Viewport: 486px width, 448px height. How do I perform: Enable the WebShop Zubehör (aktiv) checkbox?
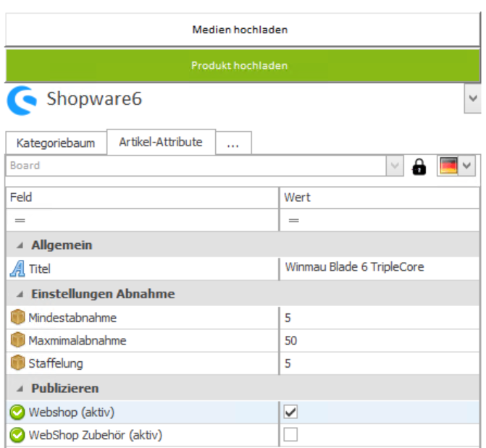tap(290, 435)
